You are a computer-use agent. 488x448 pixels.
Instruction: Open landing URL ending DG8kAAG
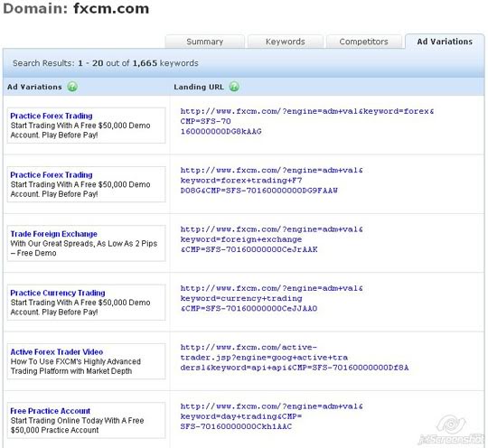click(x=307, y=121)
